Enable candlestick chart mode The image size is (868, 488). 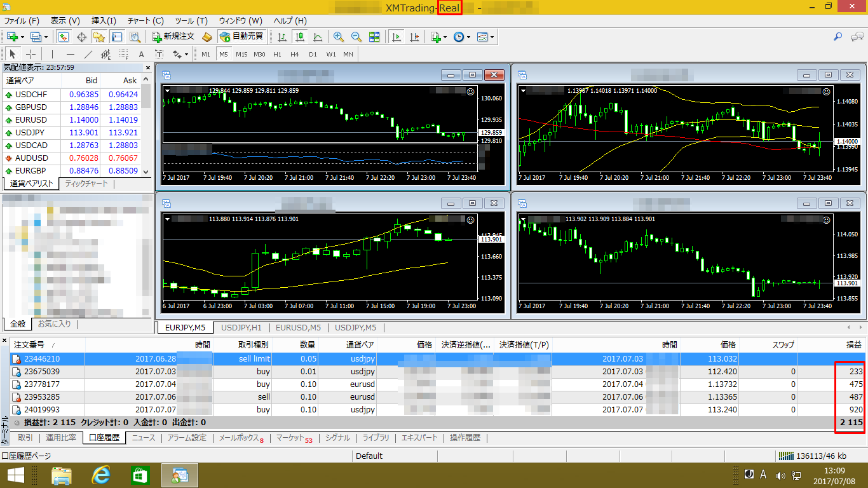click(299, 37)
